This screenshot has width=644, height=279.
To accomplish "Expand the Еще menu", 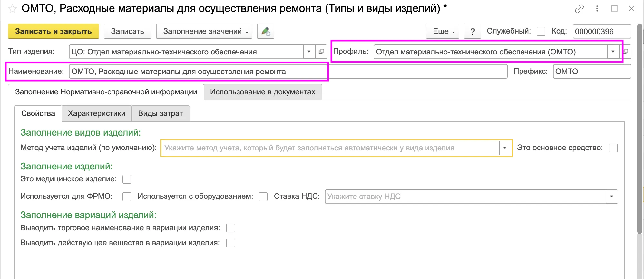I will click(442, 31).
